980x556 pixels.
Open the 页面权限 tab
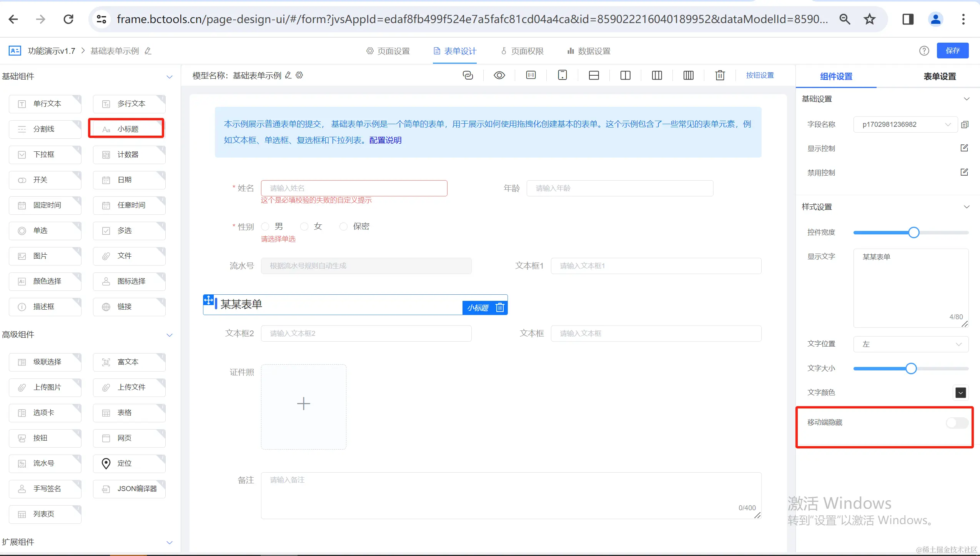pyautogui.click(x=522, y=51)
